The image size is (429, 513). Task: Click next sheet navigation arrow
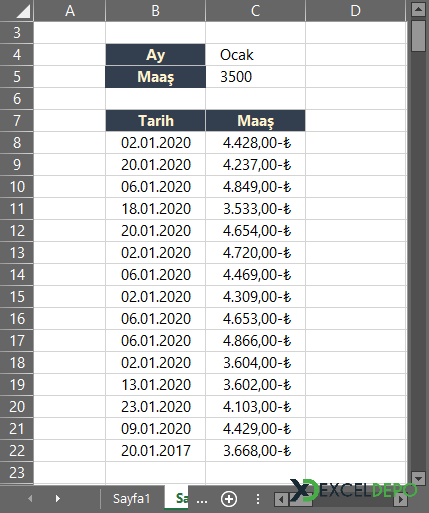point(58,499)
